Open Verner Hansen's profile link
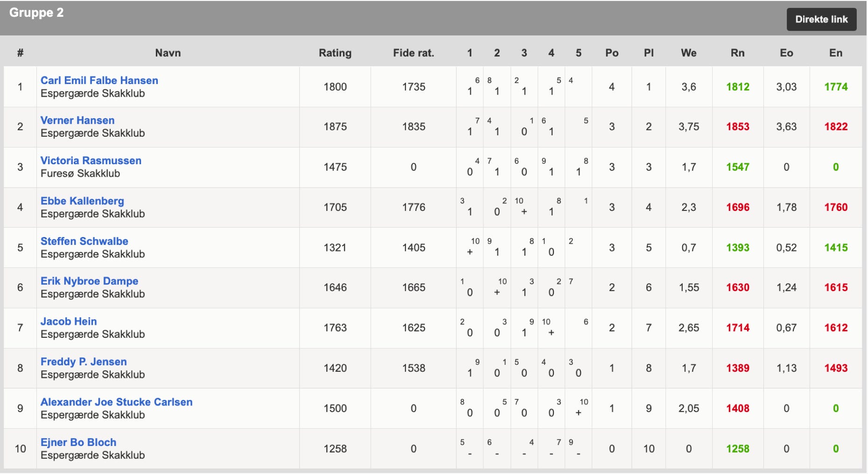 point(77,120)
